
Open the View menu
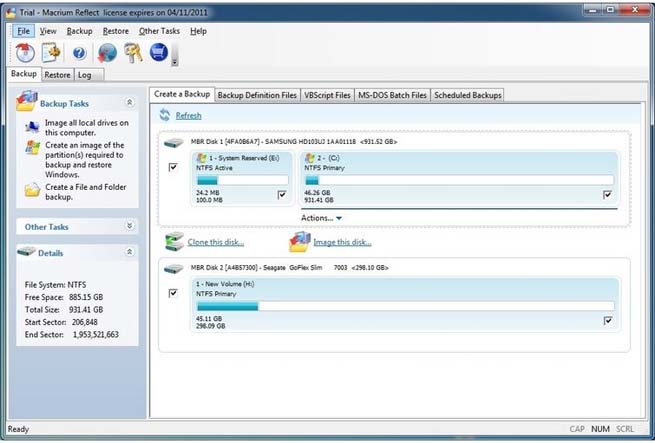click(48, 31)
